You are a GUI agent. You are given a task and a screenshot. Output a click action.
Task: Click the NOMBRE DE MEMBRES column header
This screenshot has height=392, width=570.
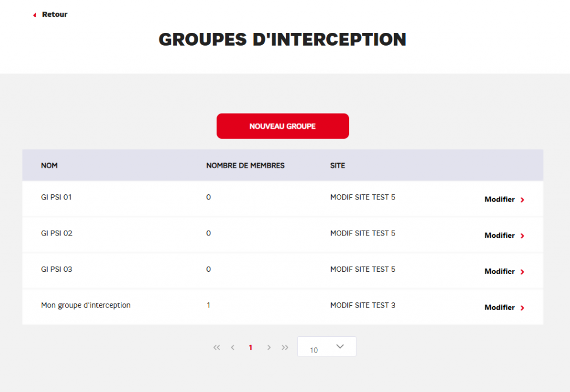(245, 165)
